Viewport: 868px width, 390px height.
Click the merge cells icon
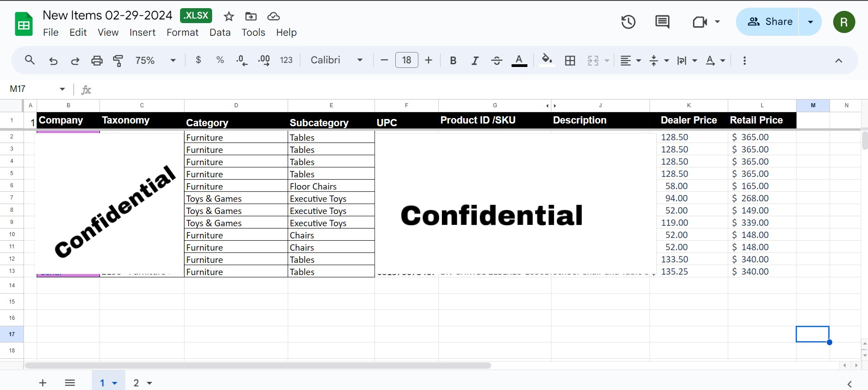point(593,60)
